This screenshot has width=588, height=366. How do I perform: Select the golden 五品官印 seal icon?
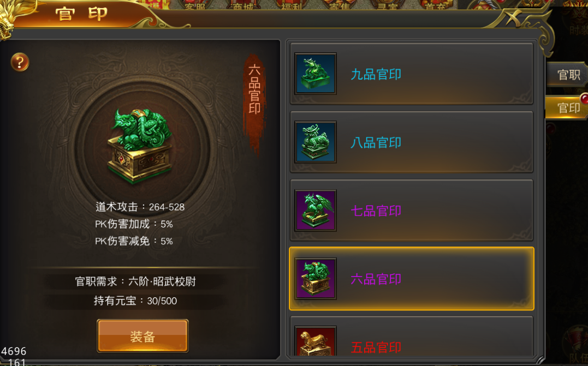click(x=316, y=341)
